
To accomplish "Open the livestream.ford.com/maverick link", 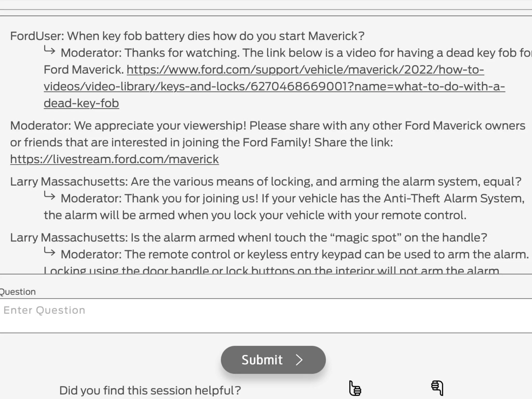I will 115,159.
